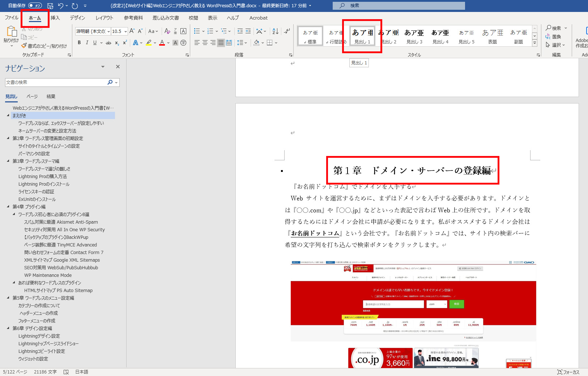Go to Lightning Proのインストール heading
Screen dimensions: 588x376
44,184
